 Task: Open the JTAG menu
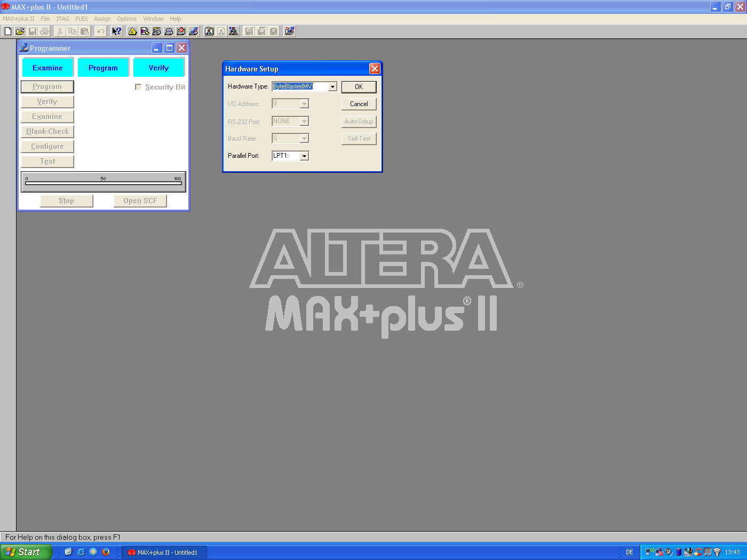tap(62, 19)
